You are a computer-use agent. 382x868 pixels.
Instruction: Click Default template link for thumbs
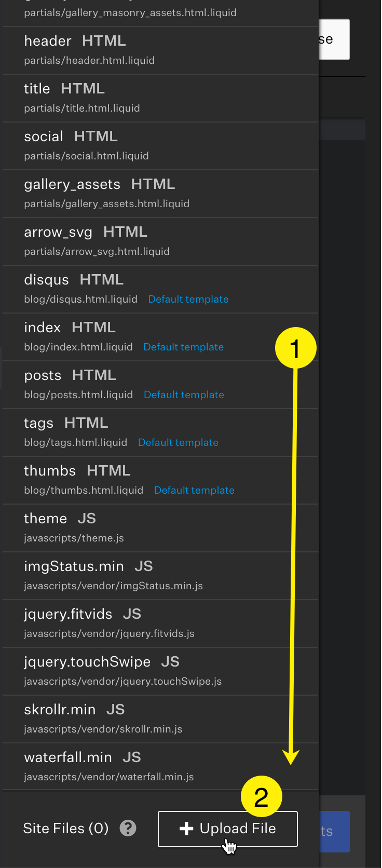pyautogui.click(x=194, y=490)
